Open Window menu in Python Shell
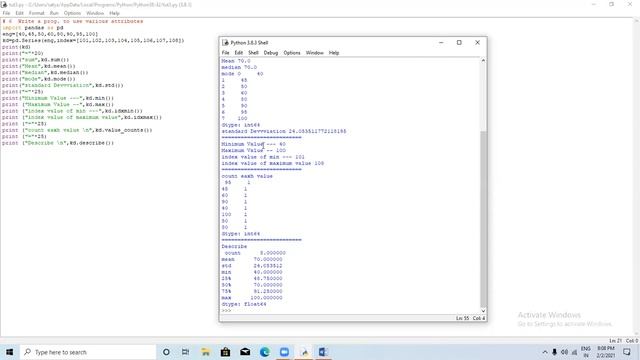640x360 pixels. click(314, 53)
